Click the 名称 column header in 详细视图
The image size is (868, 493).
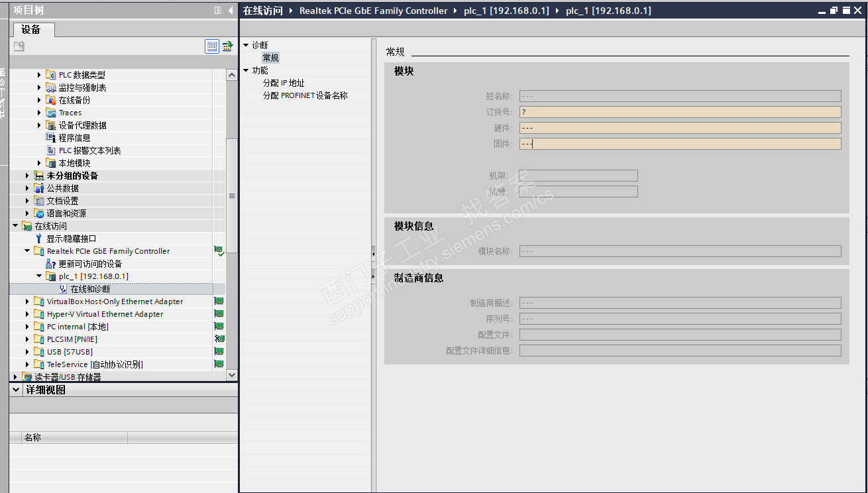74,437
